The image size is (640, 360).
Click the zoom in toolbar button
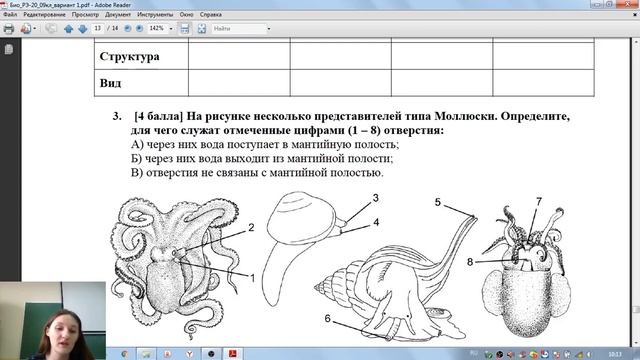(140, 28)
